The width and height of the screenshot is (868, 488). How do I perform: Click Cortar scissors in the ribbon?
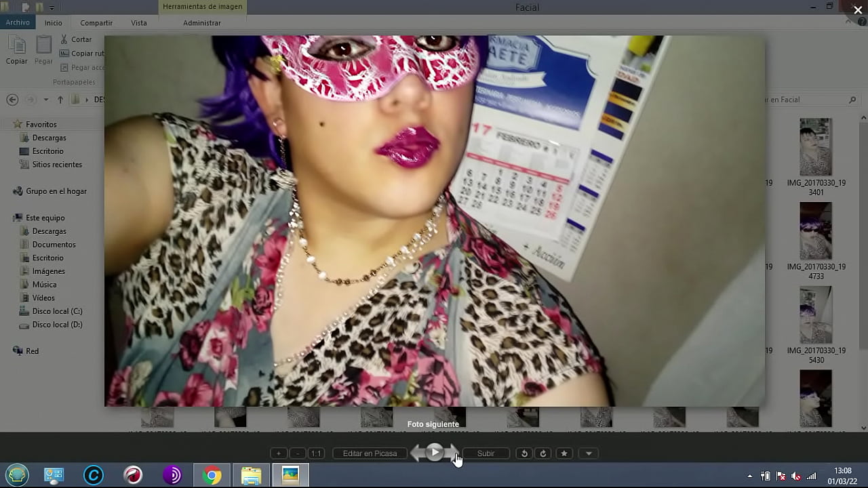click(x=76, y=39)
